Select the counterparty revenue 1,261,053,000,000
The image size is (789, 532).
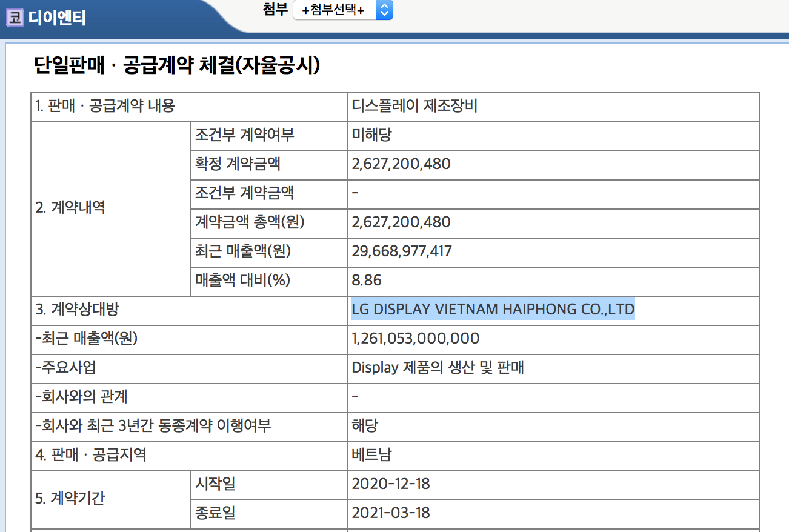click(x=416, y=339)
